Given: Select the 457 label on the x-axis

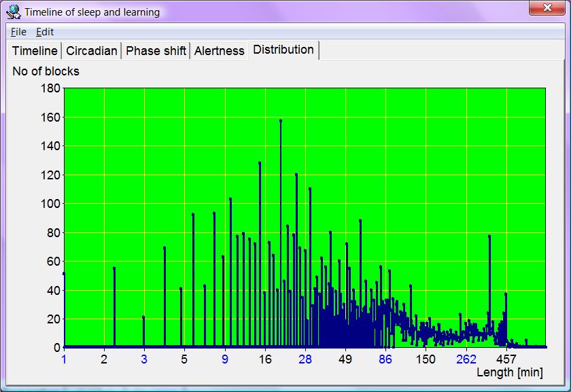Looking at the screenshot, I should tap(506, 359).
